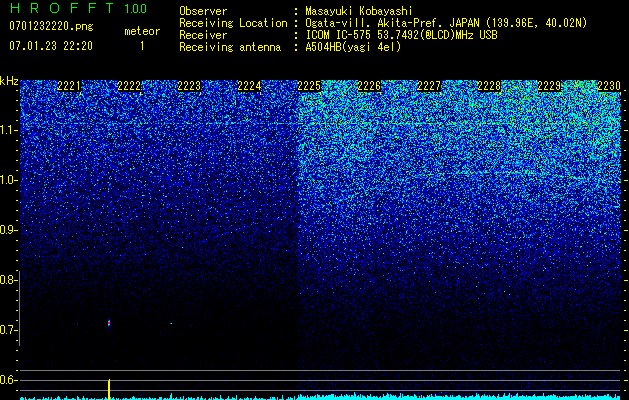Click the 2221 time marker

click(x=69, y=86)
